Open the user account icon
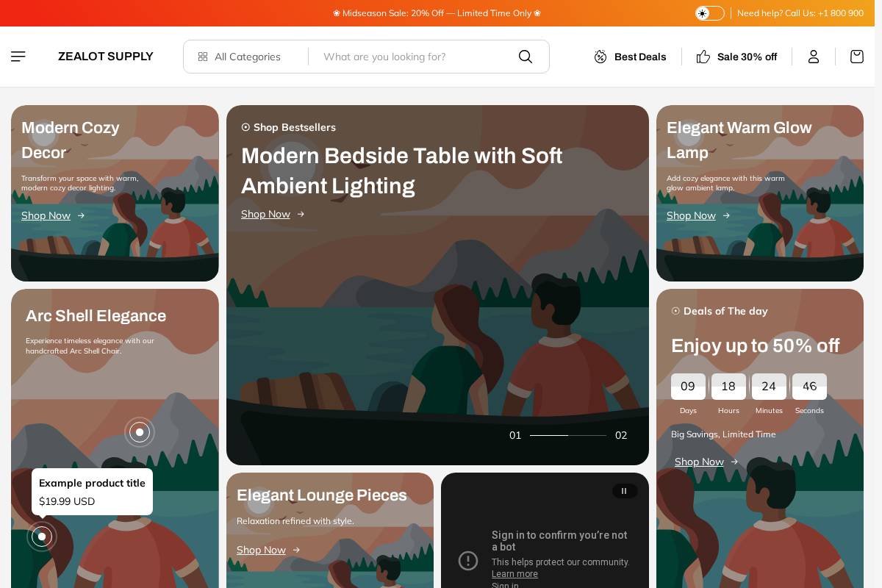This screenshot has width=882, height=588. tap(814, 57)
